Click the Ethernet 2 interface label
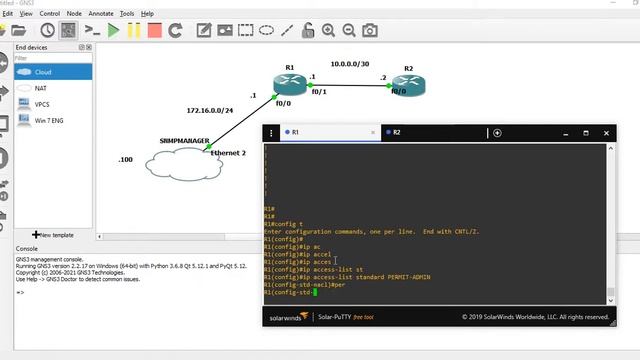The image size is (640, 360). tap(228, 153)
